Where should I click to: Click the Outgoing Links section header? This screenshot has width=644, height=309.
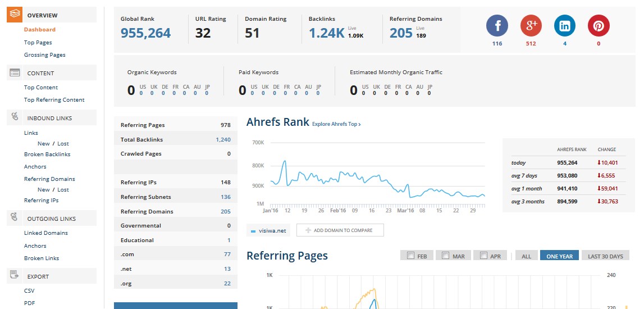click(52, 218)
